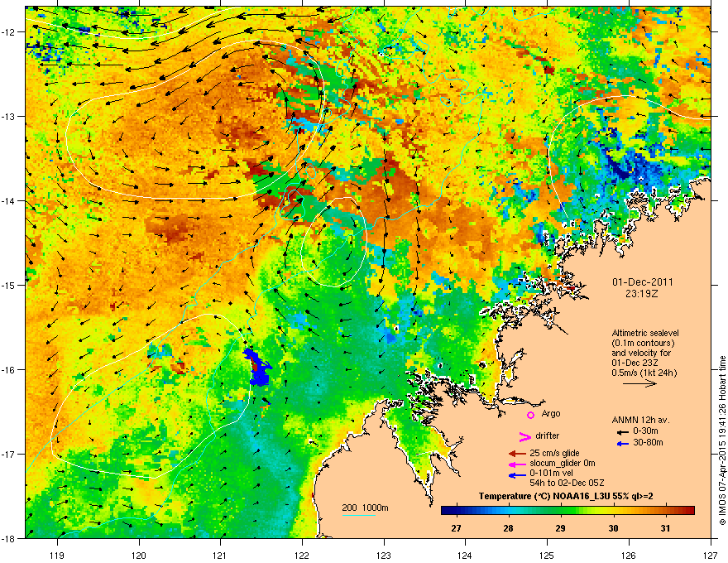Click the '30-80m' ANMN depth label
728x563 pixels.
coord(648,442)
